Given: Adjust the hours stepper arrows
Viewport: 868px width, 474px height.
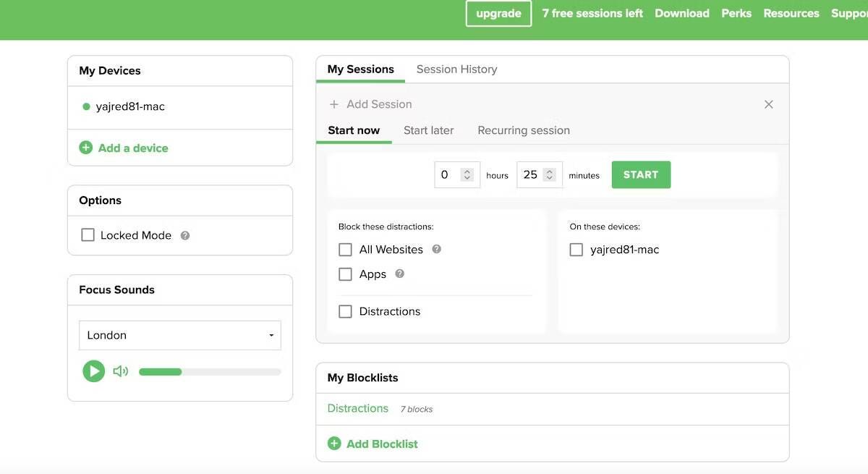Looking at the screenshot, I should pyautogui.click(x=467, y=174).
